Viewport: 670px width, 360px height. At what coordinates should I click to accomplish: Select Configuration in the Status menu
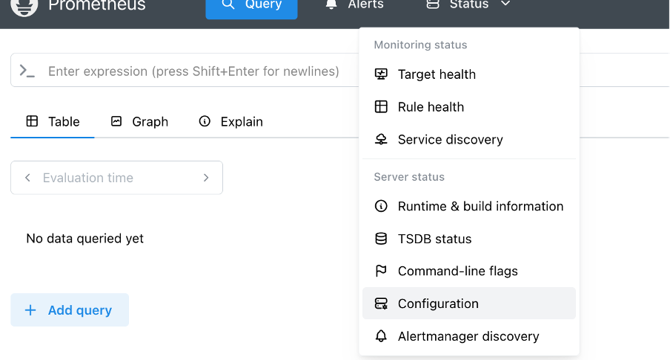pos(469,304)
